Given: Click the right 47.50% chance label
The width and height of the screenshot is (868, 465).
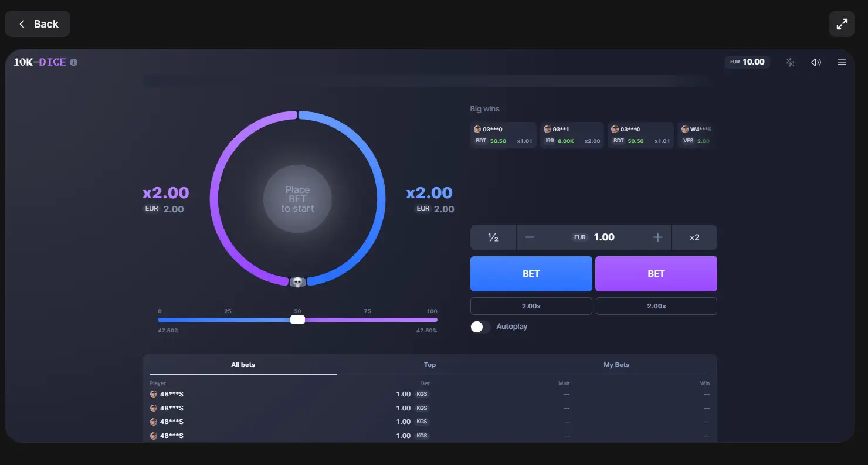Looking at the screenshot, I should (x=426, y=331).
